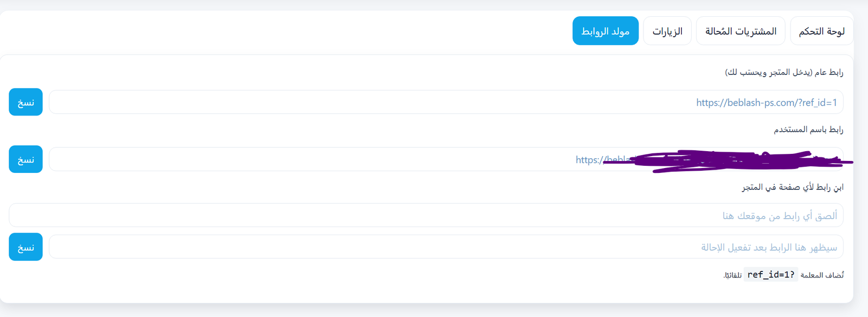This screenshot has width=868, height=317.
Task: Click the word 'تلقائيًا' in helper note
Action: coord(732,275)
